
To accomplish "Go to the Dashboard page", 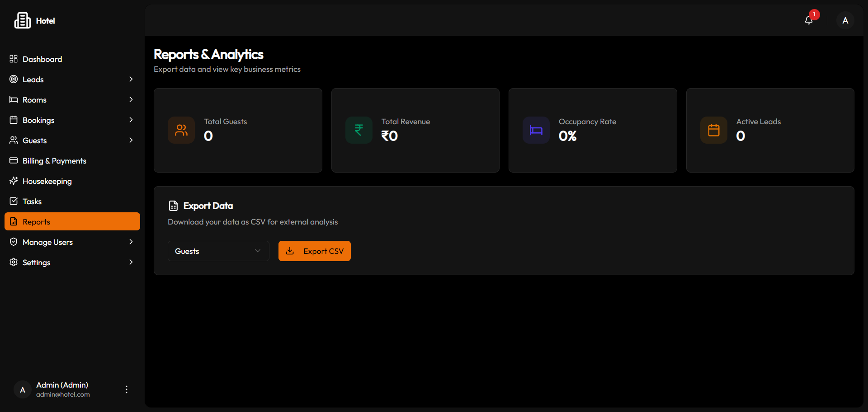I will [42, 59].
